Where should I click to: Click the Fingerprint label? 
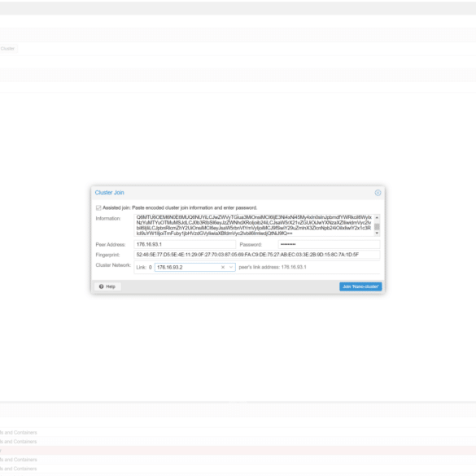pos(107,255)
